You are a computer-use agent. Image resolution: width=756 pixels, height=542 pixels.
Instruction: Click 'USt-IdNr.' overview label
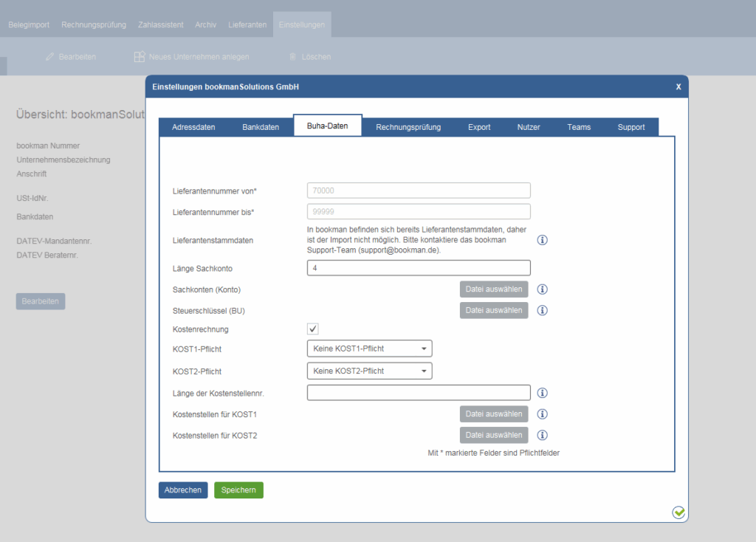click(32, 198)
